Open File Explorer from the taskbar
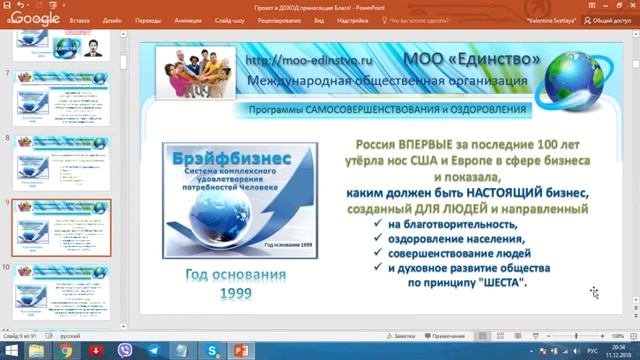Viewport: 640px width, 360px height. (36, 351)
